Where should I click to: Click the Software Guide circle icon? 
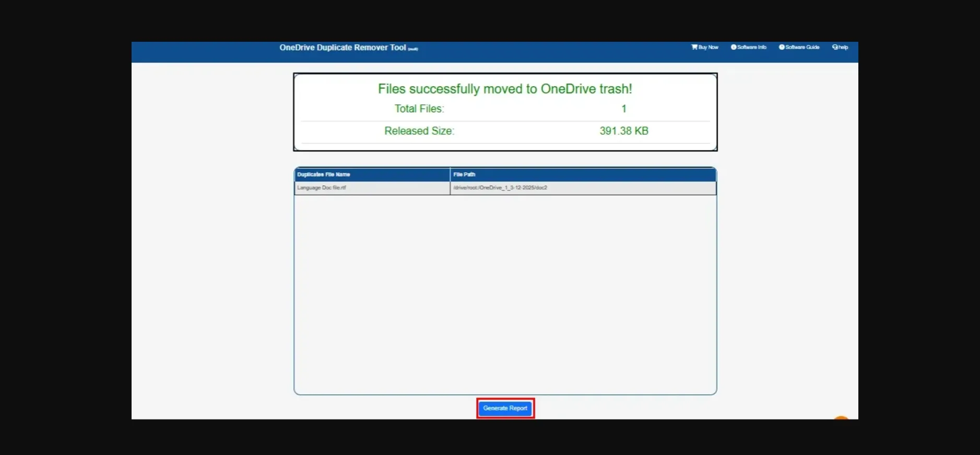point(782,47)
